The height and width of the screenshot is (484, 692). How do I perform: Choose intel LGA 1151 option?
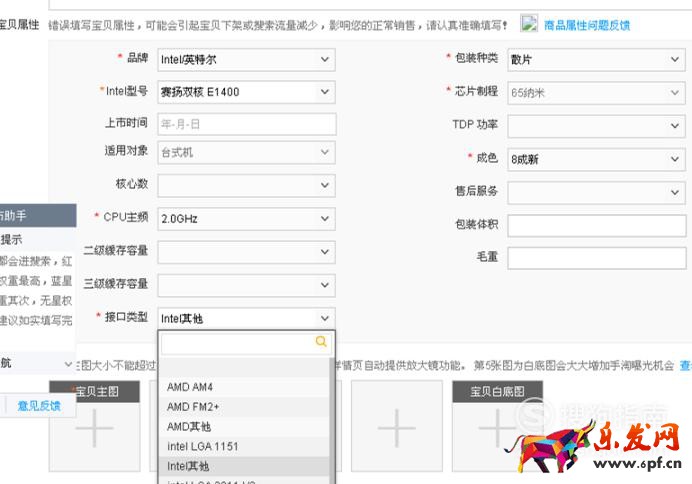pos(203,446)
